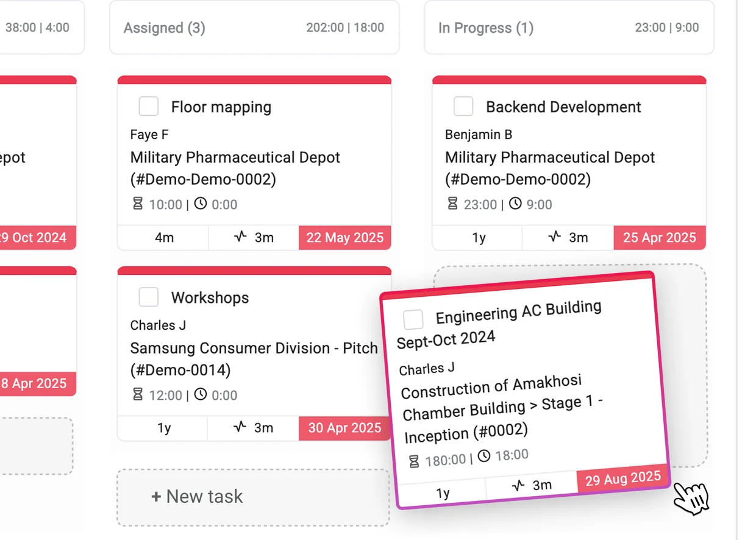Open the Floor mapping task title

coord(221,107)
